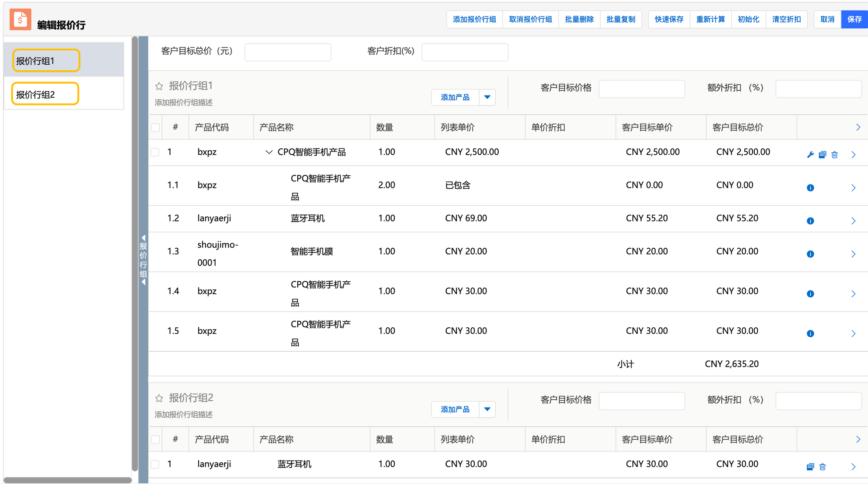This screenshot has height=484, width=868.
Task: Click the wrench configure icon for bxpz row 1
Action: tap(810, 155)
